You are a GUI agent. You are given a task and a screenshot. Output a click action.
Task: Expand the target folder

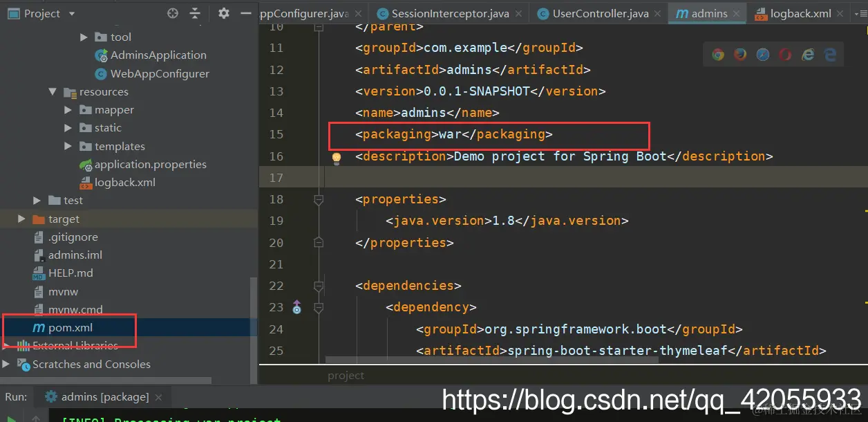point(22,219)
